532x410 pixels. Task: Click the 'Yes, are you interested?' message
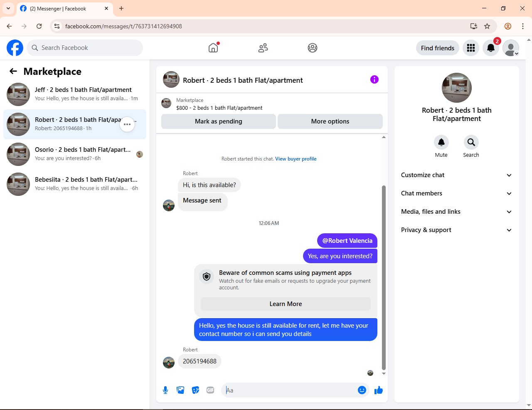340,256
